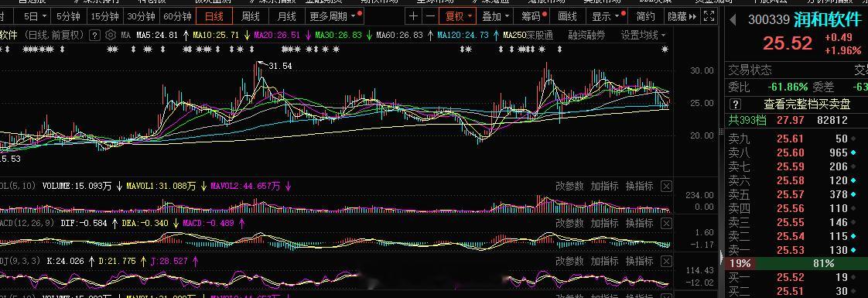Screen dimensions: 868x298
Task: Click the 卖八 price 25.60
Action: [x=790, y=152]
